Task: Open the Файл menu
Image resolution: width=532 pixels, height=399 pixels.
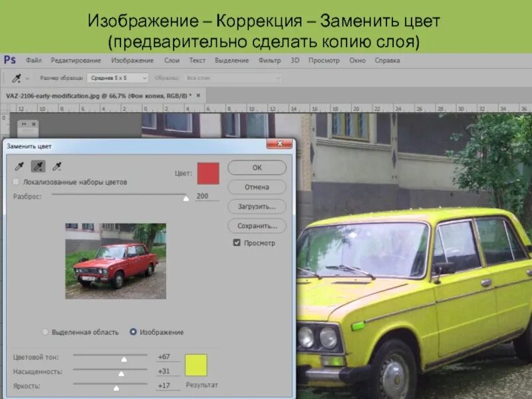Action: (34, 61)
